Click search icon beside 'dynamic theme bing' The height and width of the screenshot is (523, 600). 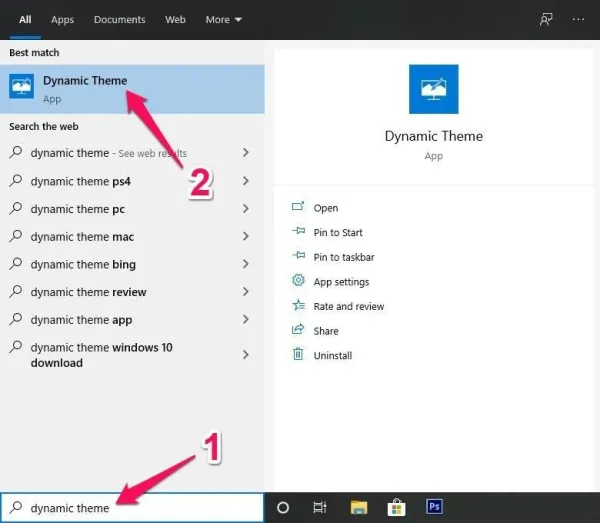point(16,263)
